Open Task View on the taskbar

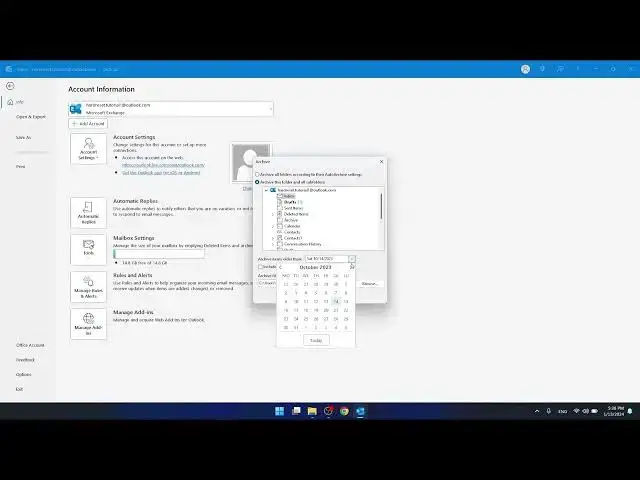(296, 411)
